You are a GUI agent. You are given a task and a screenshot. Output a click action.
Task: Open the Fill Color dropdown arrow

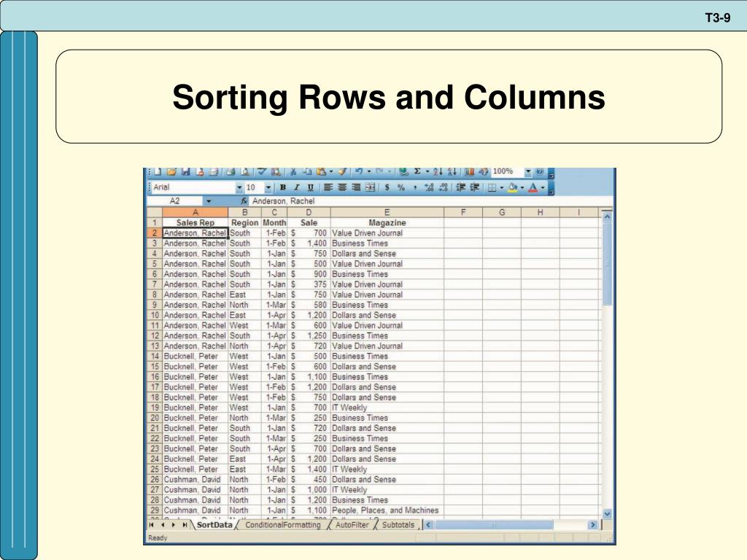[522, 187]
